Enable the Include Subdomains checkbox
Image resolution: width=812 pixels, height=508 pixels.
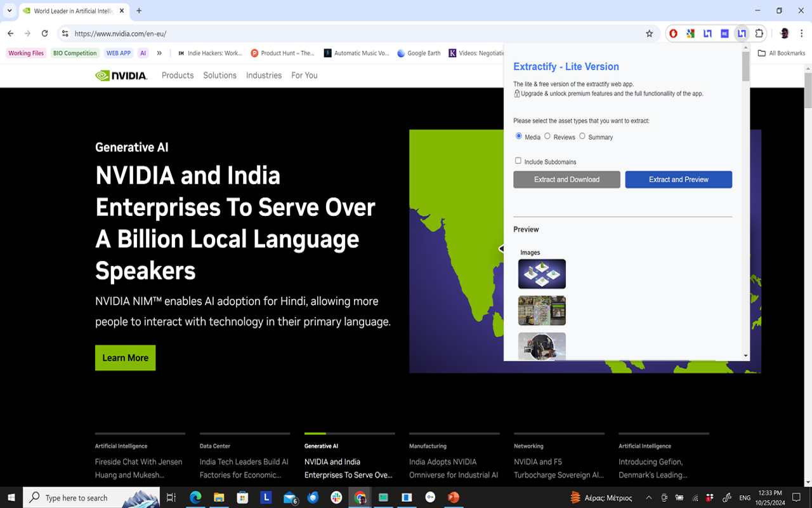coord(518,161)
